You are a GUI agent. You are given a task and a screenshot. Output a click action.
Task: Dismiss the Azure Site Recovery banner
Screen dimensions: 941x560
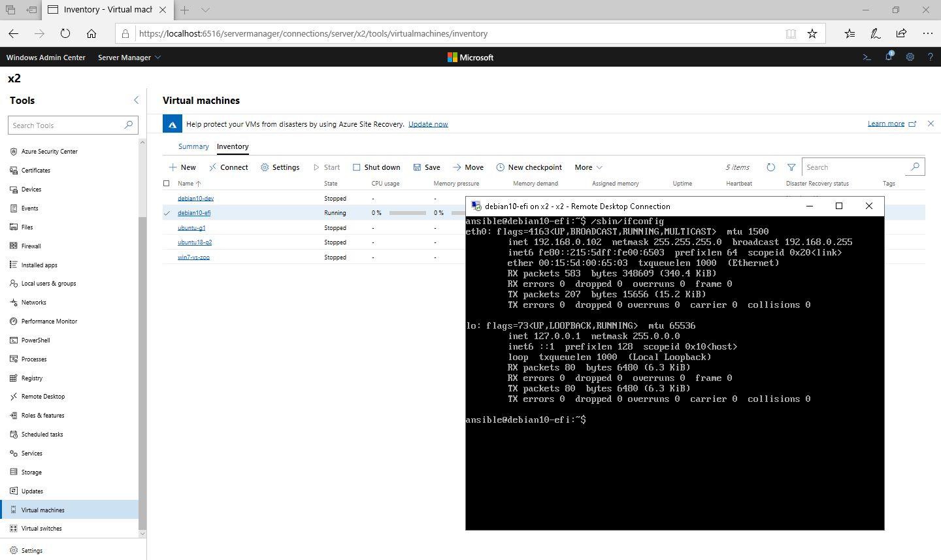point(931,124)
